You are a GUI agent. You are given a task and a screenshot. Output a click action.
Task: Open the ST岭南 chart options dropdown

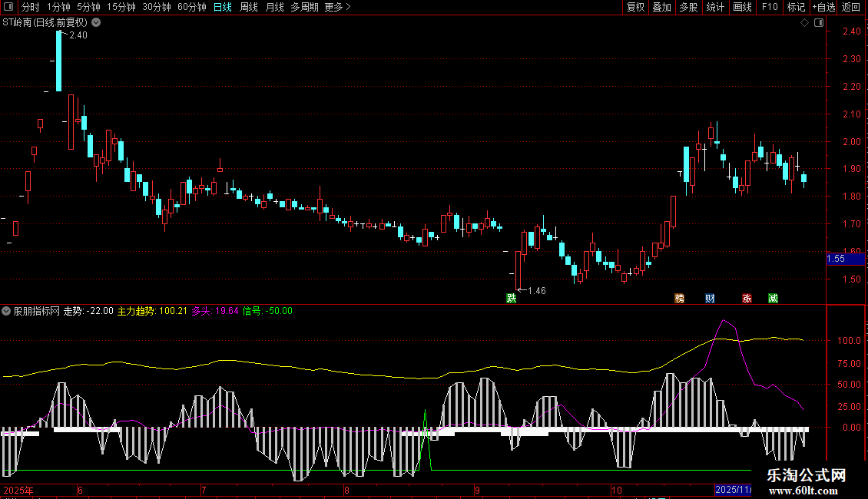click(x=96, y=22)
